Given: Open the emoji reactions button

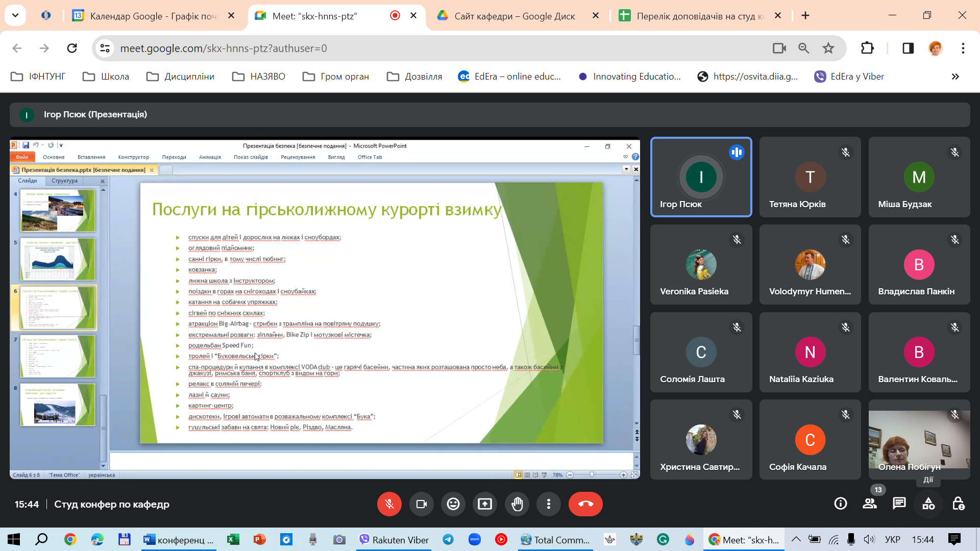Looking at the screenshot, I should click(x=453, y=504).
